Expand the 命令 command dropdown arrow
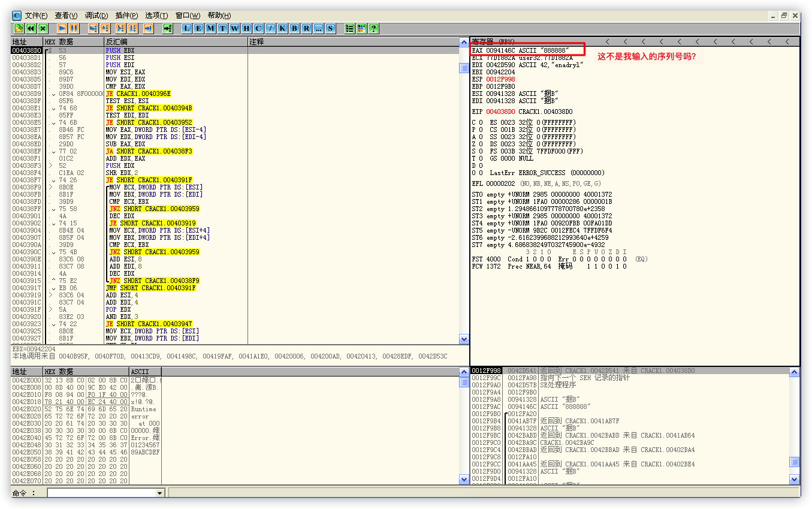 click(159, 493)
